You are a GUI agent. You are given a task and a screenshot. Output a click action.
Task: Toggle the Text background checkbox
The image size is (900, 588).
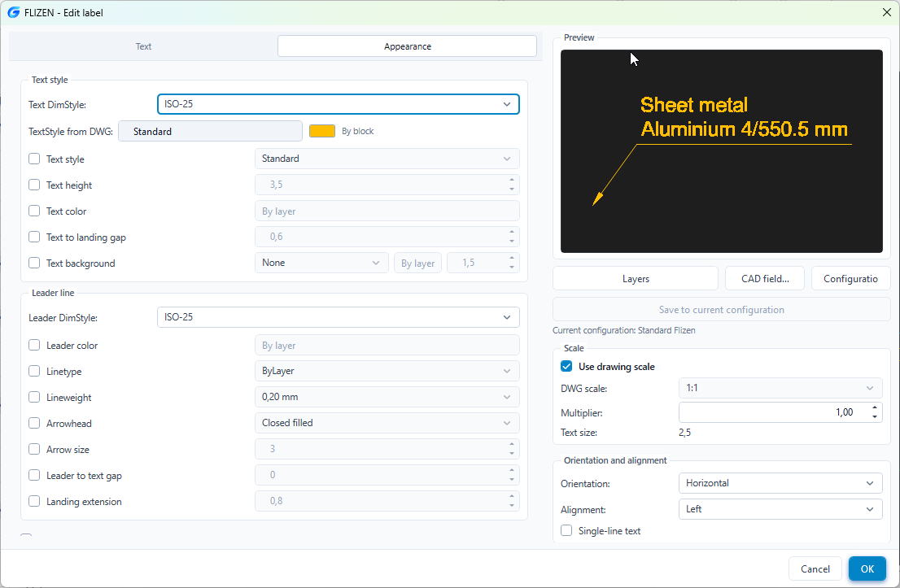pyautogui.click(x=34, y=263)
